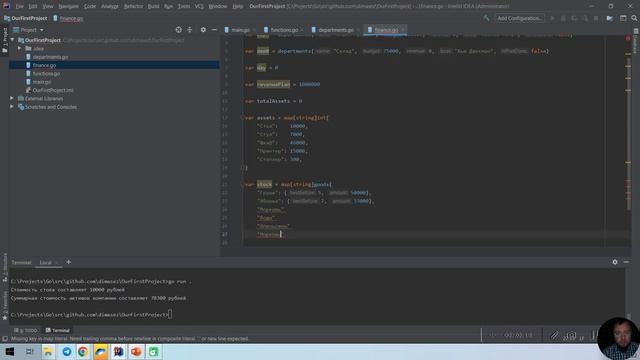Open the File menu
Image resolution: width=640 pixels, height=360 pixels.
(19, 6)
